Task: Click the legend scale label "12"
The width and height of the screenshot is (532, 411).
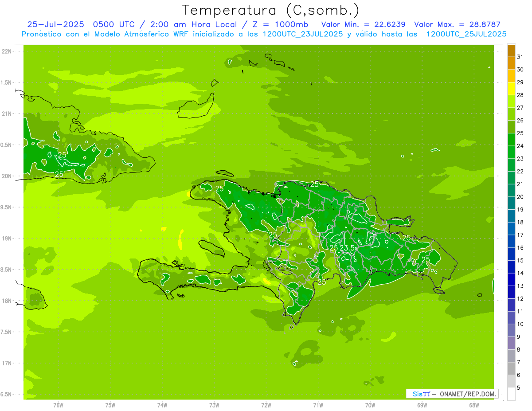Action: (520, 299)
